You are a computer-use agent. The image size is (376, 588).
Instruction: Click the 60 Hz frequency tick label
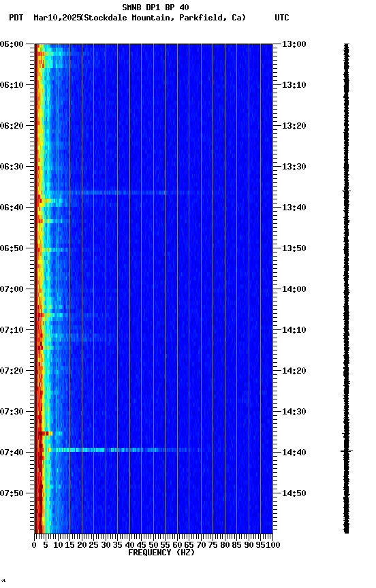(177, 545)
